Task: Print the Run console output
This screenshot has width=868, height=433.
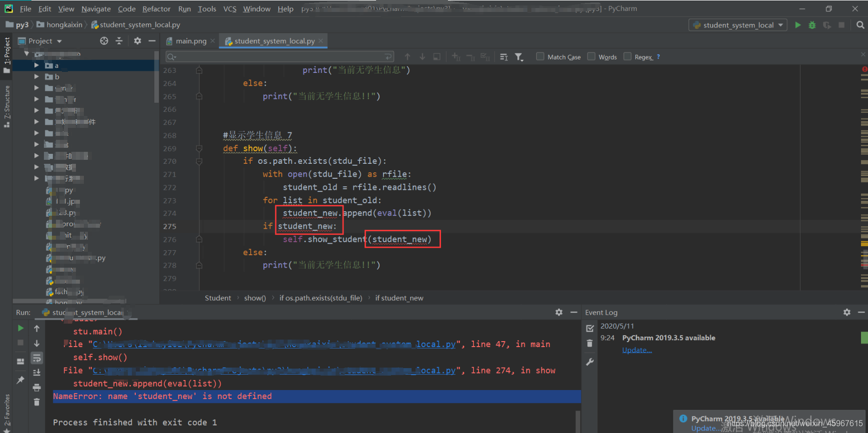Action: [36, 387]
